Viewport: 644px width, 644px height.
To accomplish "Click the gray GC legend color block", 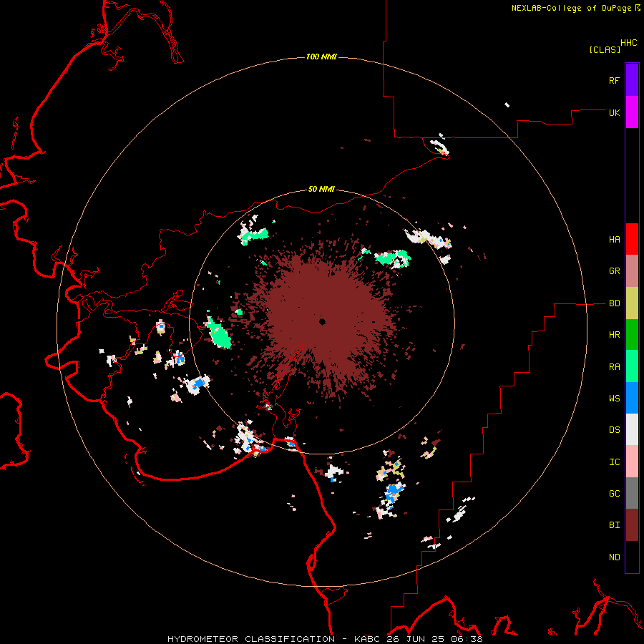I will [632, 493].
